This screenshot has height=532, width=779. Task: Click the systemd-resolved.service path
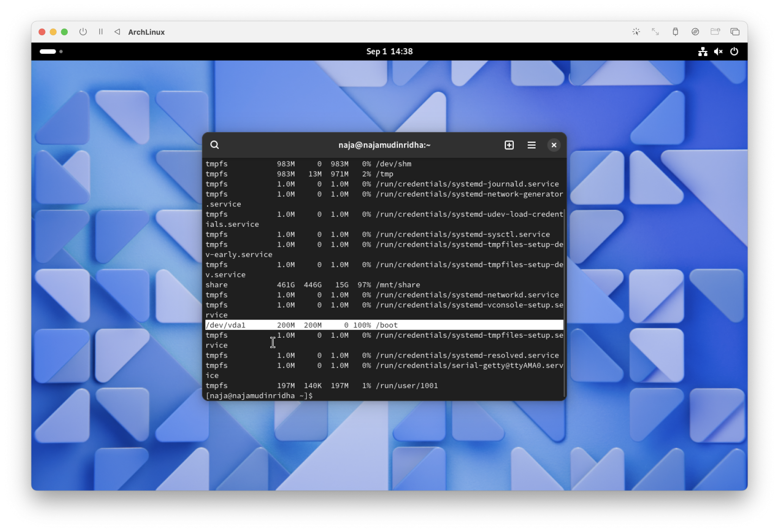pyautogui.click(x=467, y=355)
